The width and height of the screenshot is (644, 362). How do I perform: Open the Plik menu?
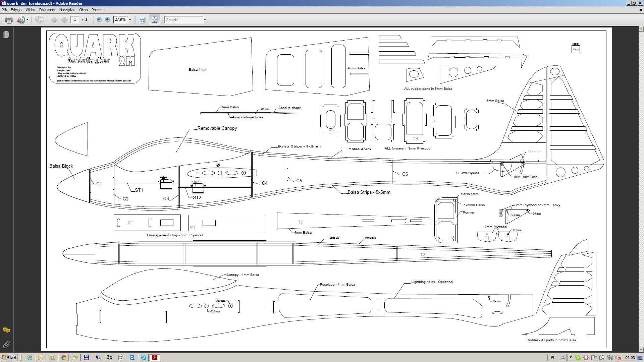4,10
